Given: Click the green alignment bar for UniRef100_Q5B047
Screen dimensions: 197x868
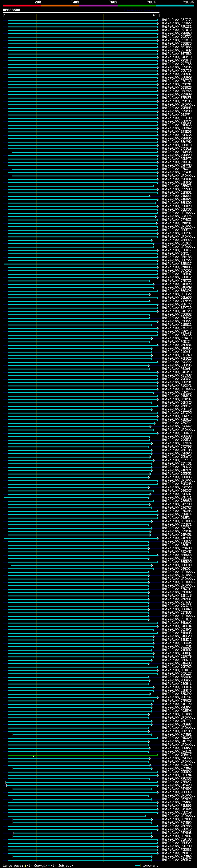Looking at the screenshot, I should 83,755.
